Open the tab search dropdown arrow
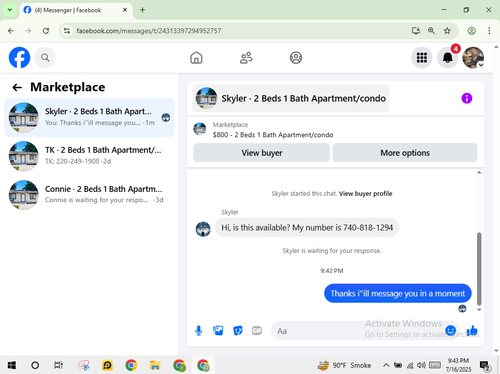 (10, 10)
